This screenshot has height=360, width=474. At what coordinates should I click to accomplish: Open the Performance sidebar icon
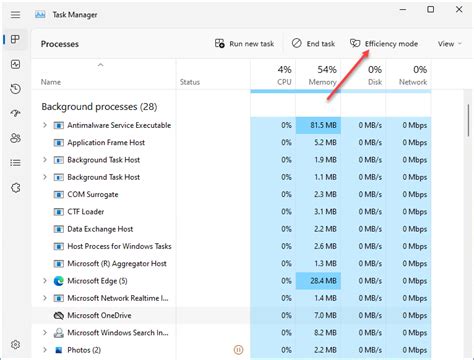point(15,64)
